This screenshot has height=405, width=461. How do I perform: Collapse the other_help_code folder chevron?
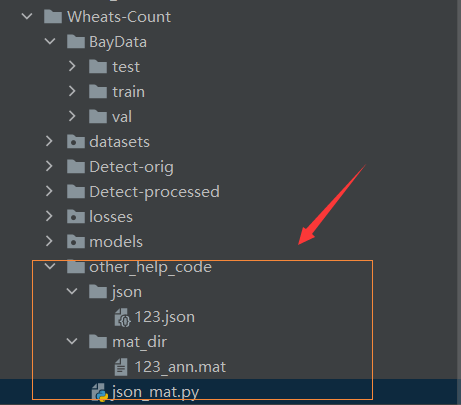pyautogui.click(x=50, y=266)
